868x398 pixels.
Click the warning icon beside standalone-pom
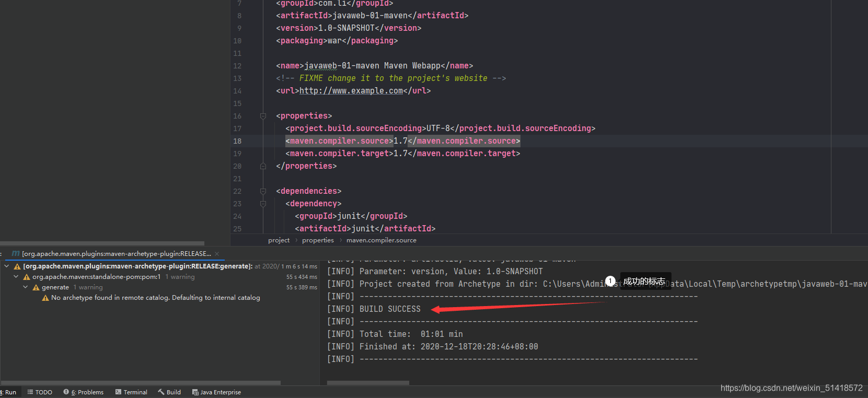click(x=27, y=277)
